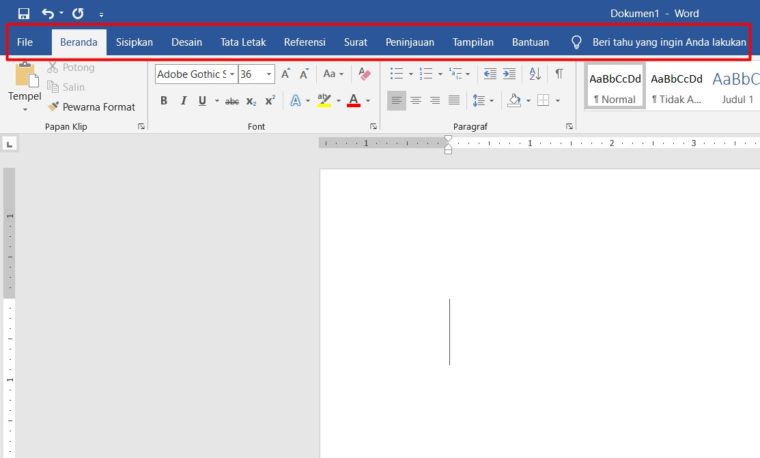Toggle strikethrough abc formatting

pyautogui.click(x=232, y=101)
